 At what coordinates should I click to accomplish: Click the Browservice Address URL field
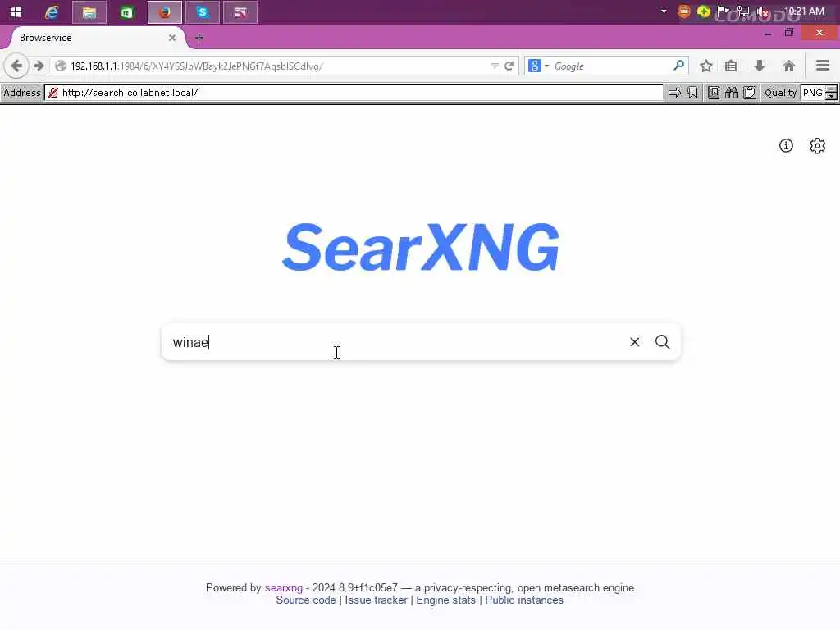point(354,93)
